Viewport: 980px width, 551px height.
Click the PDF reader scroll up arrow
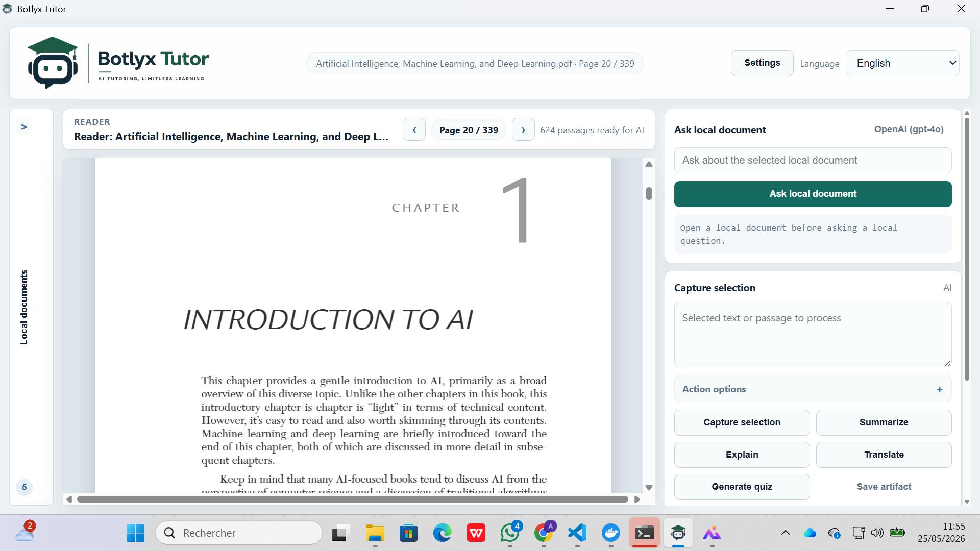coord(649,164)
